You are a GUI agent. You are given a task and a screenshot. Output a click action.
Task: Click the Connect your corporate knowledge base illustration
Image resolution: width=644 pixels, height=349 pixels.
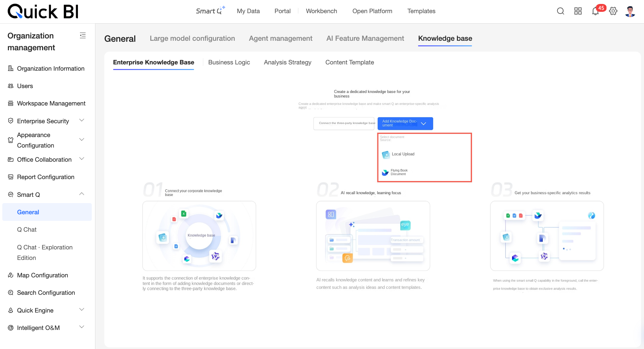click(x=199, y=236)
